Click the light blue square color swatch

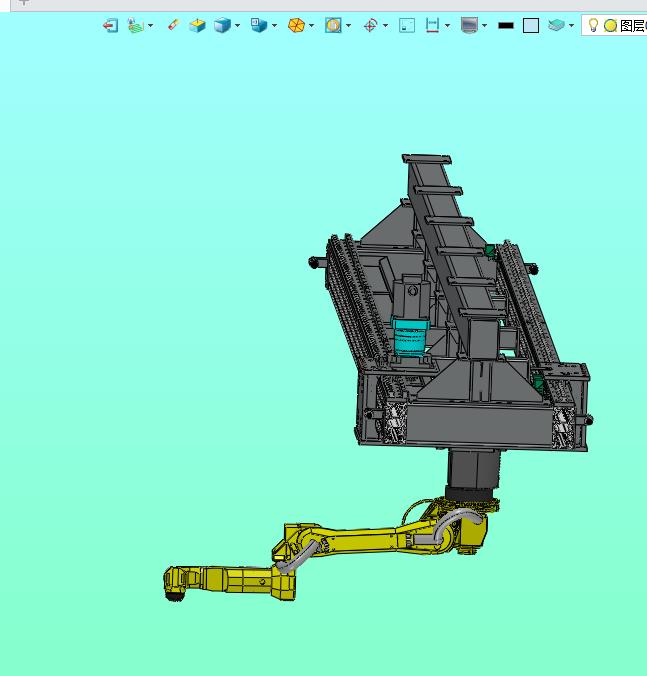531,25
